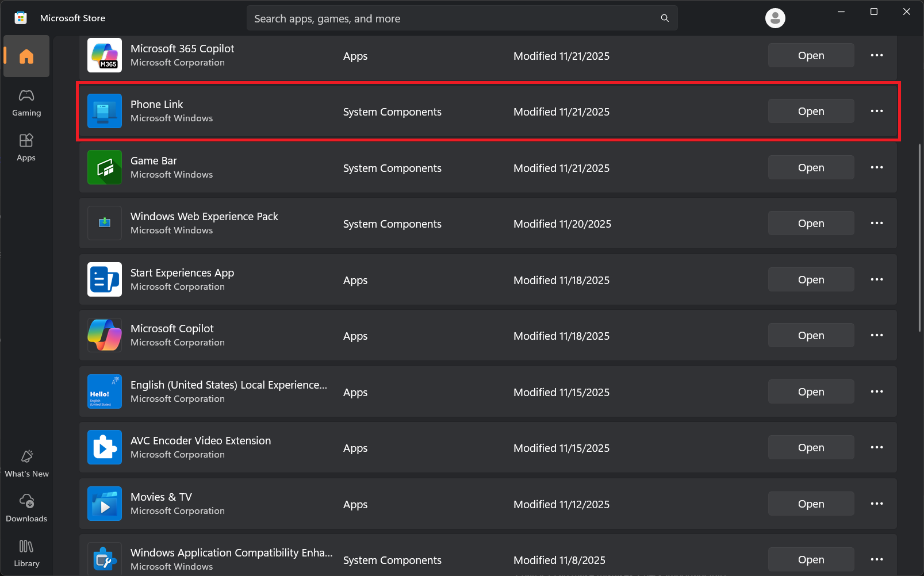
Task: Expand more options for Phone Link
Action: [x=877, y=111]
